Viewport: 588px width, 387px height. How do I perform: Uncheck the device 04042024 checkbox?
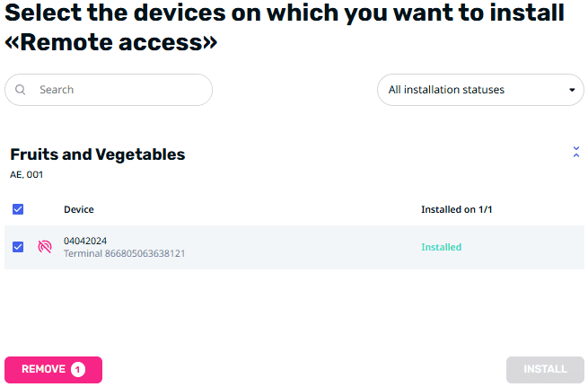tap(18, 247)
